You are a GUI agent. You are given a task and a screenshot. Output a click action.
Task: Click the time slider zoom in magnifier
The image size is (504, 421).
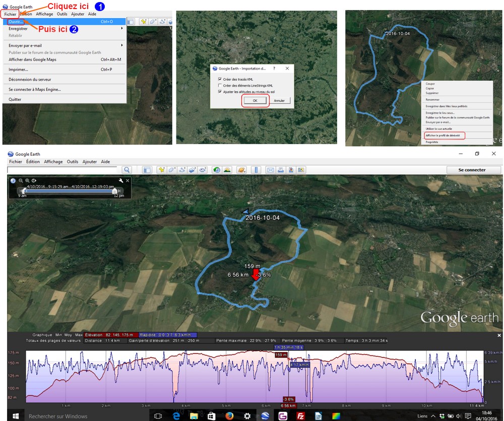pyautogui.click(x=27, y=181)
